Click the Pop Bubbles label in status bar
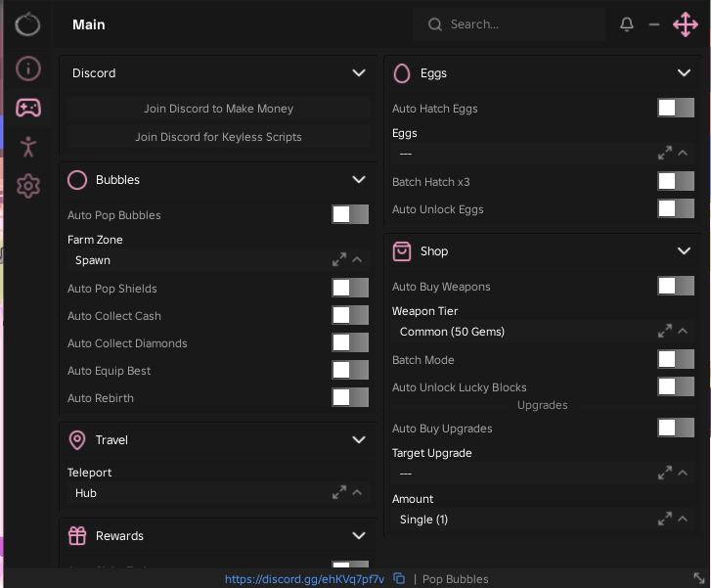Viewport: 711px width, 588px height. [x=456, y=579]
